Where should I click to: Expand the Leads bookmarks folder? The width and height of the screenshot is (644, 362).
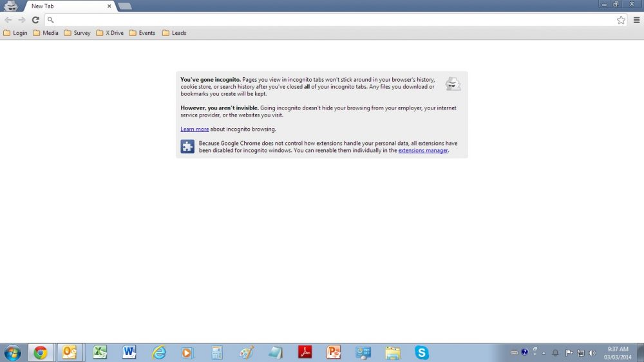tap(175, 33)
